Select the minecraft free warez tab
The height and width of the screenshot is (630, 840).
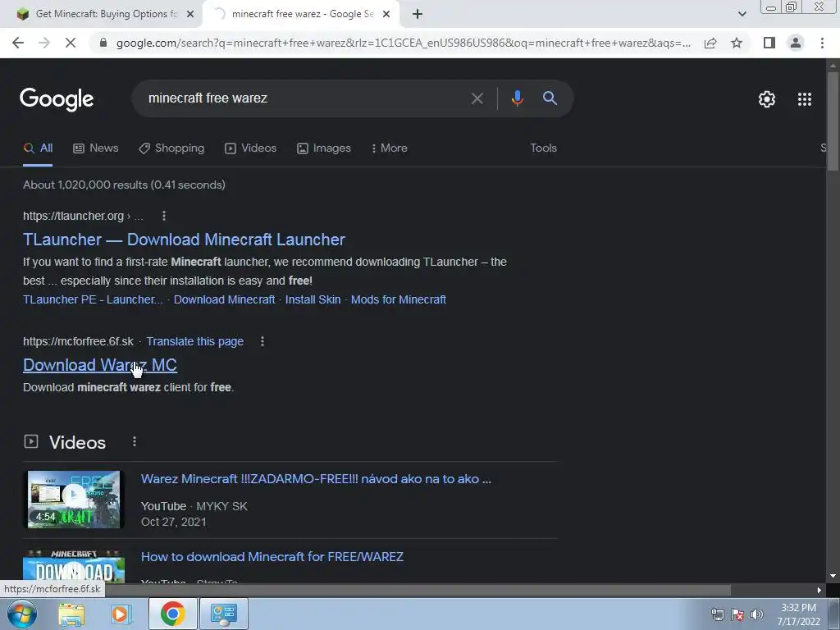click(302, 14)
